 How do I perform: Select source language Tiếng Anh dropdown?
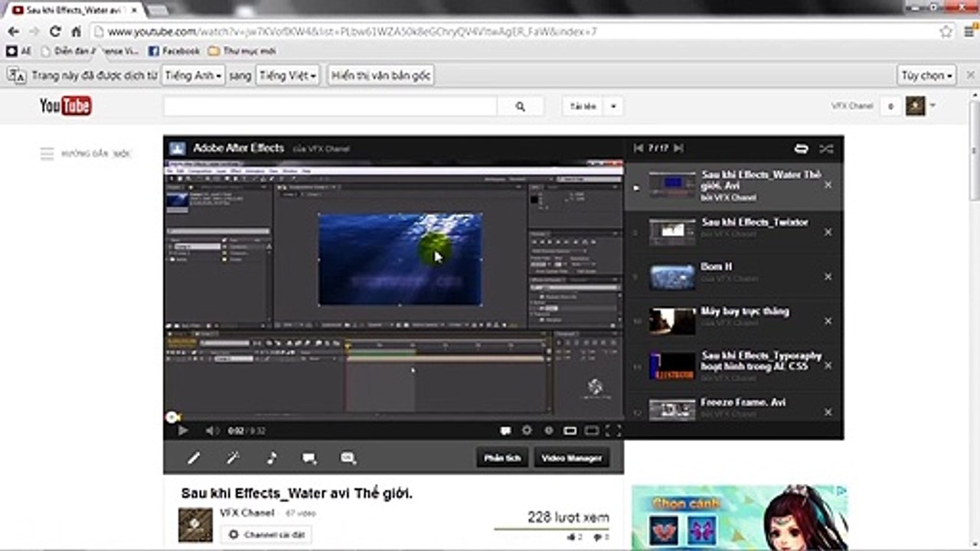click(193, 76)
